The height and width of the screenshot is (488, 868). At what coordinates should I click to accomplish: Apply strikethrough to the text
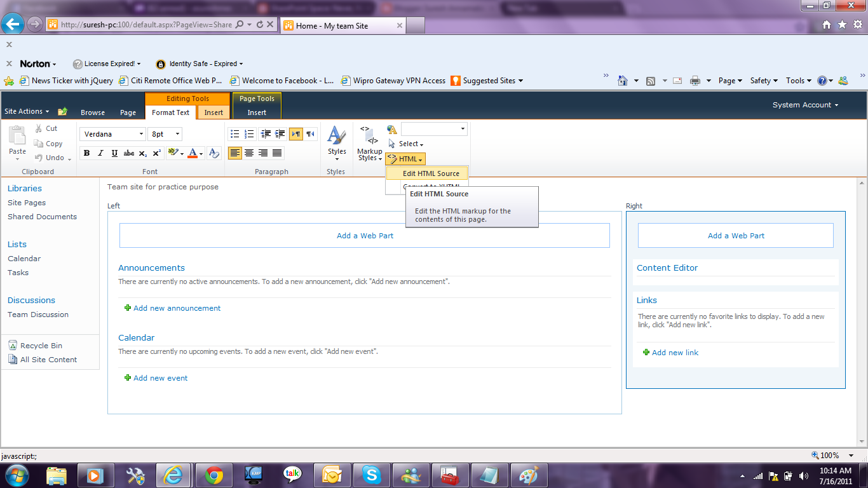click(129, 152)
